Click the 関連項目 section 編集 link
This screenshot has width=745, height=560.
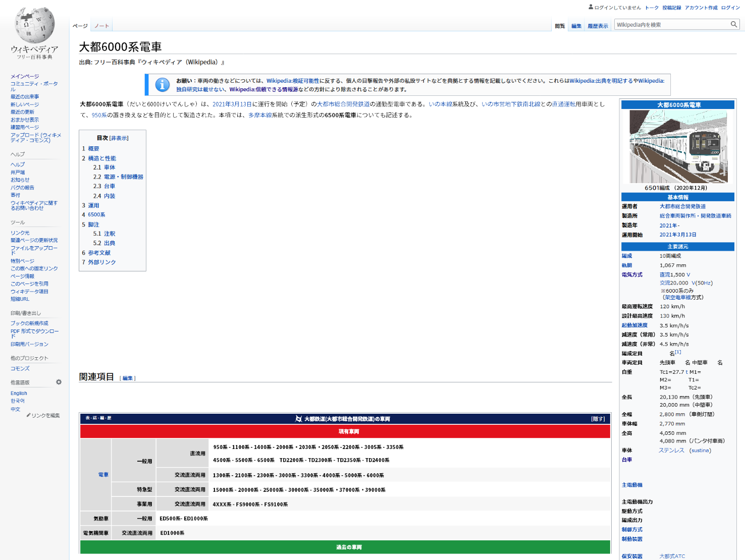[x=128, y=378]
